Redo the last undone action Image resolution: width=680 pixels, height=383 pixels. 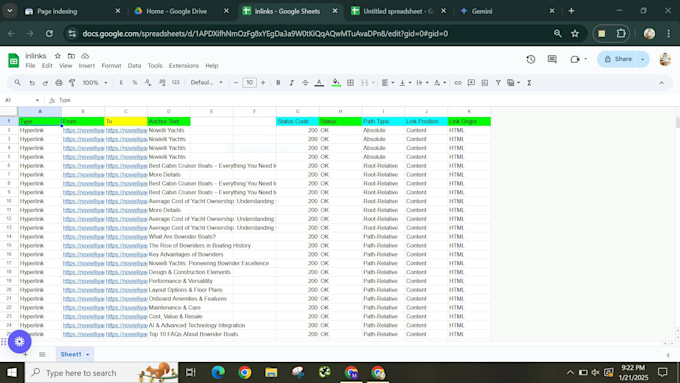click(x=45, y=82)
